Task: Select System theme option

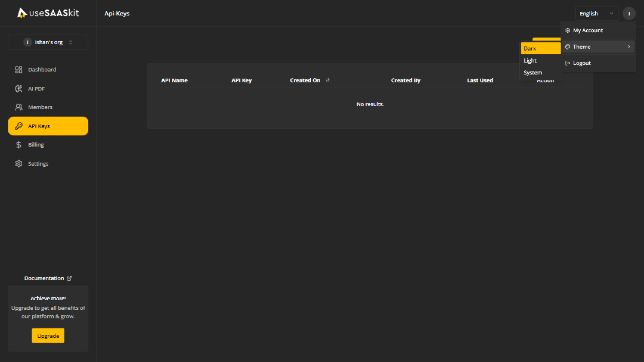Action: (x=533, y=72)
